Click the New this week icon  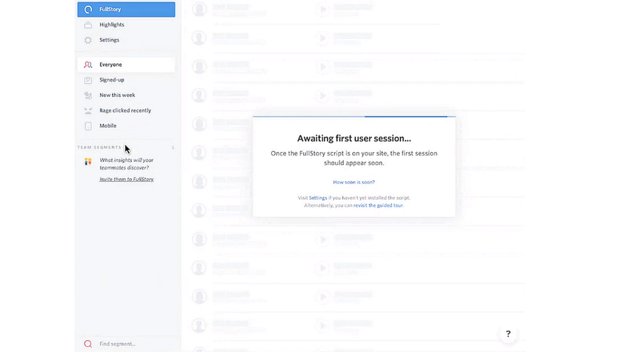[88, 95]
